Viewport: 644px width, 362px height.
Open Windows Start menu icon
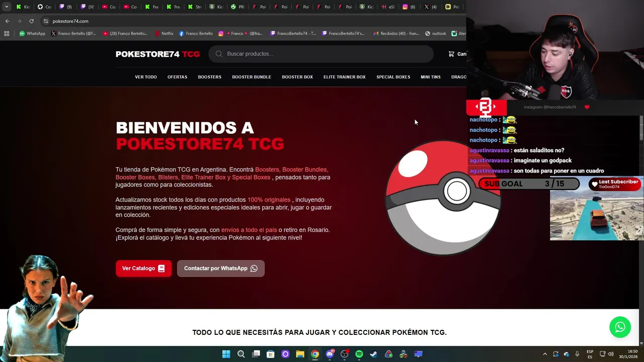click(x=226, y=354)
